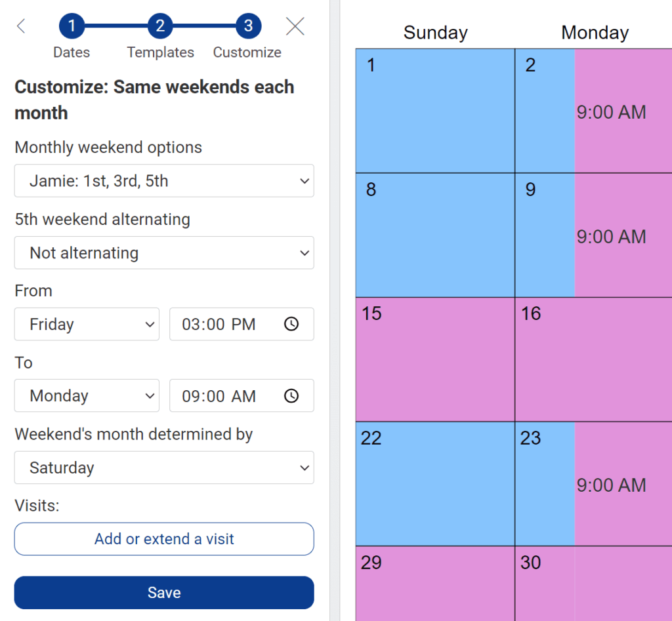Save the custom weekend schedule

click(x=164, y=592)
